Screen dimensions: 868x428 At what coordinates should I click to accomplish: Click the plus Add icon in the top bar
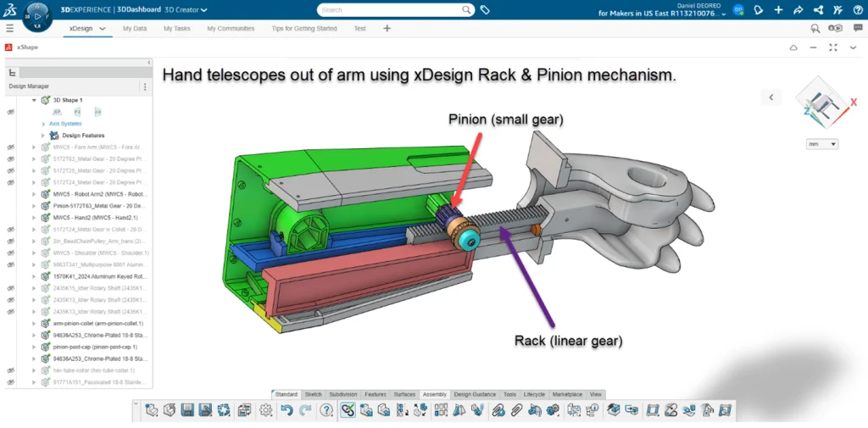[778, 10]
